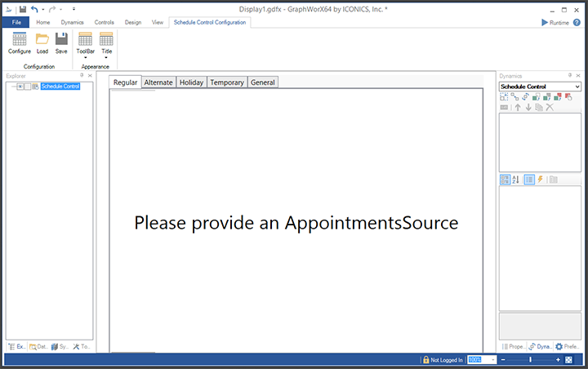The width and height of the screenshot is (588, 369).
Task: Click Not Logged In in status bar
Action: (x=443, y=359)
